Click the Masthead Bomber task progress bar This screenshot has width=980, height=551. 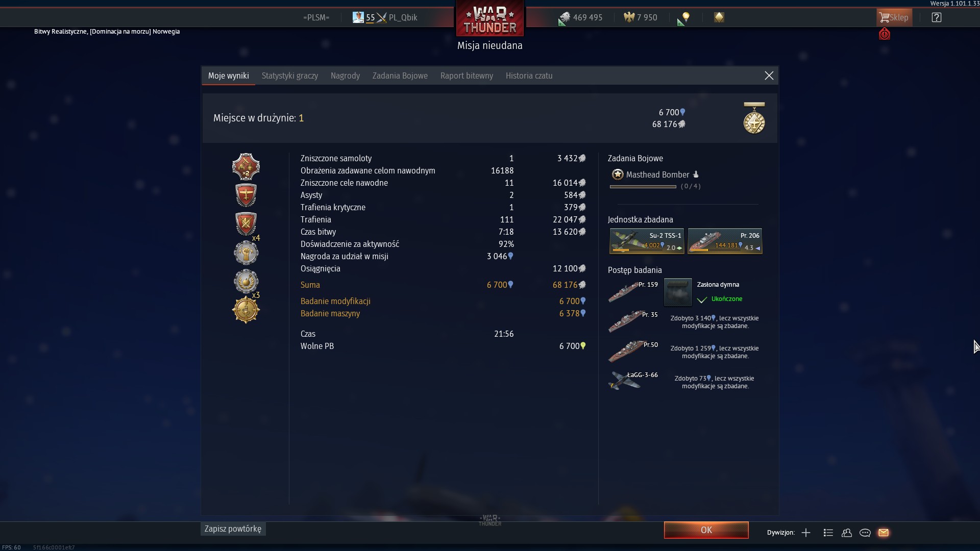[643, 187]
